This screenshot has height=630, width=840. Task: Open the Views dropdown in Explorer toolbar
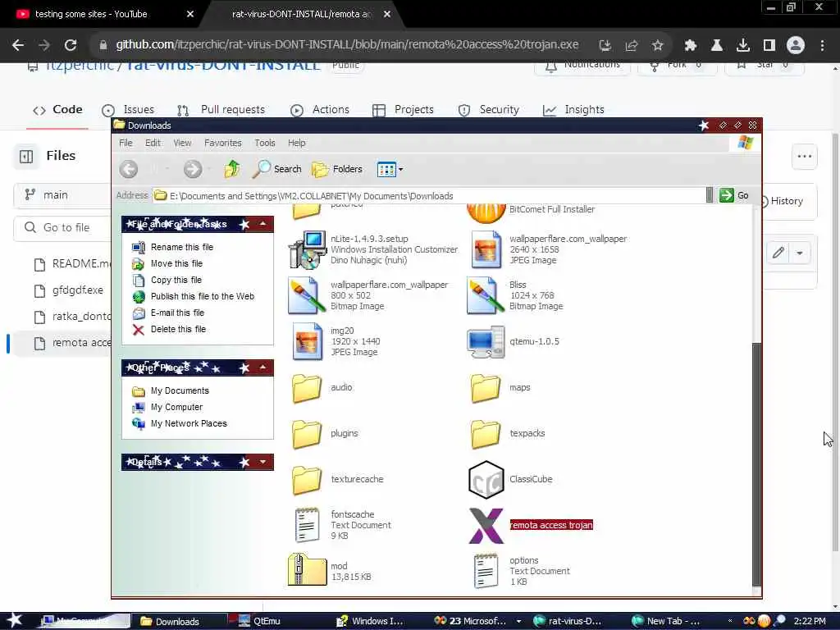pos(390,169)
